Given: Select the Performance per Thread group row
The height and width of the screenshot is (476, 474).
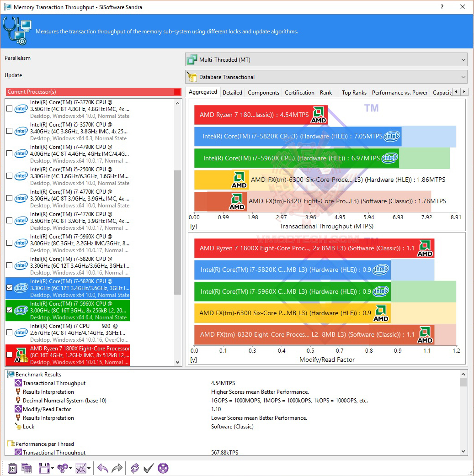Looking at the screenshot, I should pyautogui.click(x=45, y=444).
